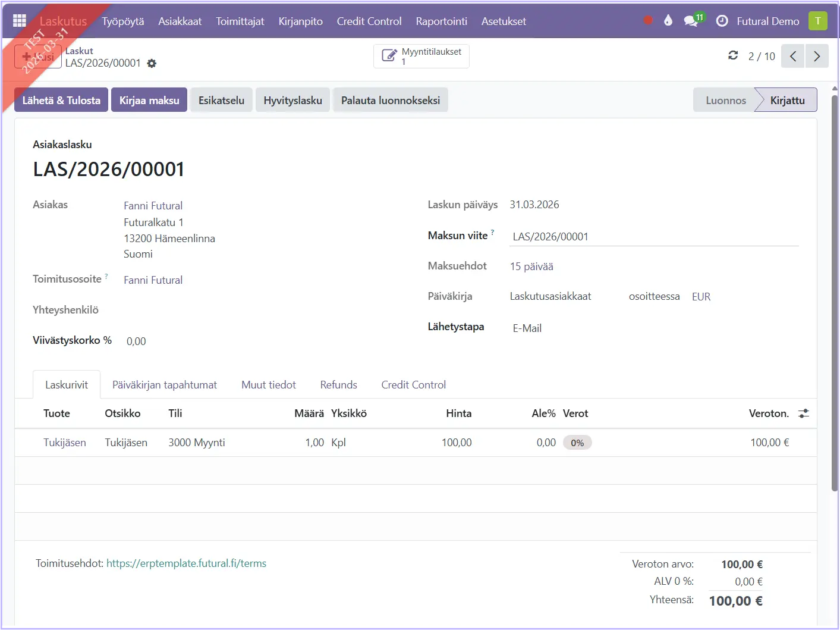Click the red recording indicator icon

(648, 21)
